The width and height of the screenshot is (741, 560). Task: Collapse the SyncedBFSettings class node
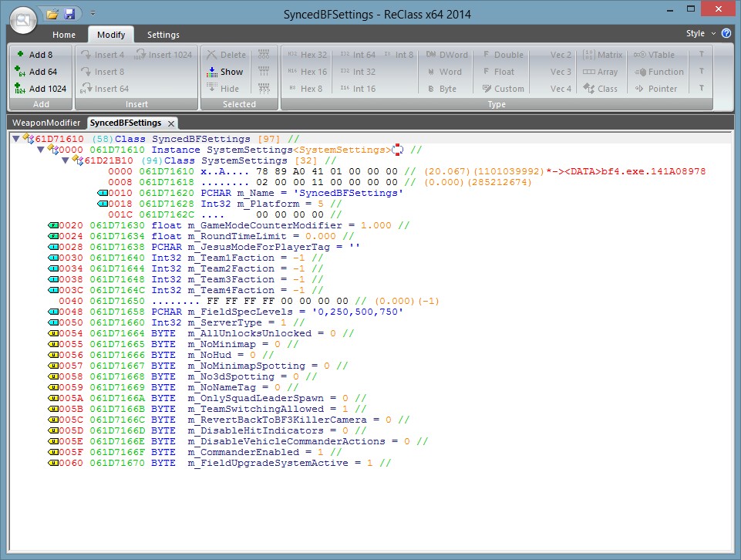tap(16, 139)
